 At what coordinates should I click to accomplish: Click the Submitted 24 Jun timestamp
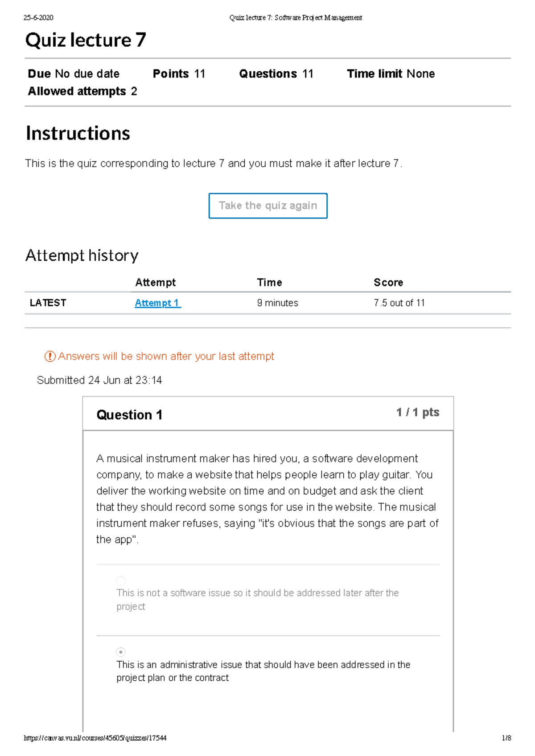(99, 380)
